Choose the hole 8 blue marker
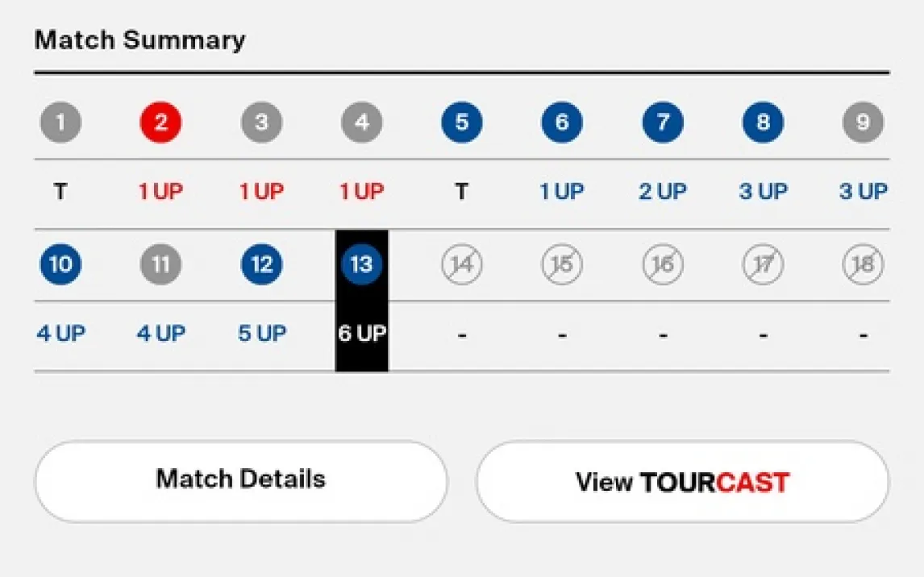Screen dimensions: 924x577 pos(763,123)
